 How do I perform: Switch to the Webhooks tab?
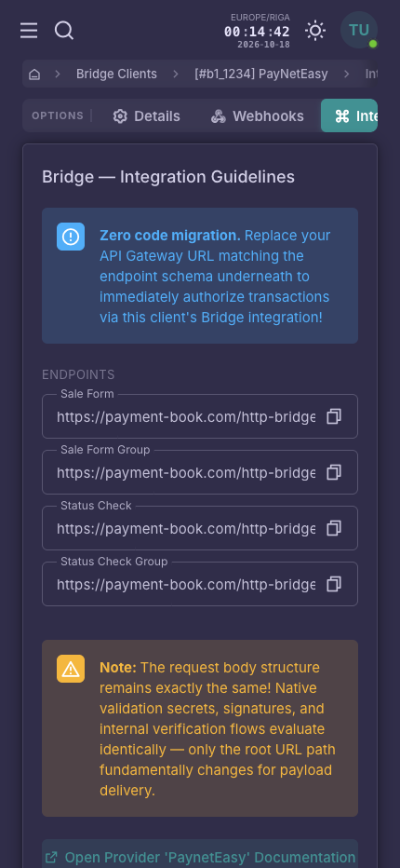coord(258,116)
